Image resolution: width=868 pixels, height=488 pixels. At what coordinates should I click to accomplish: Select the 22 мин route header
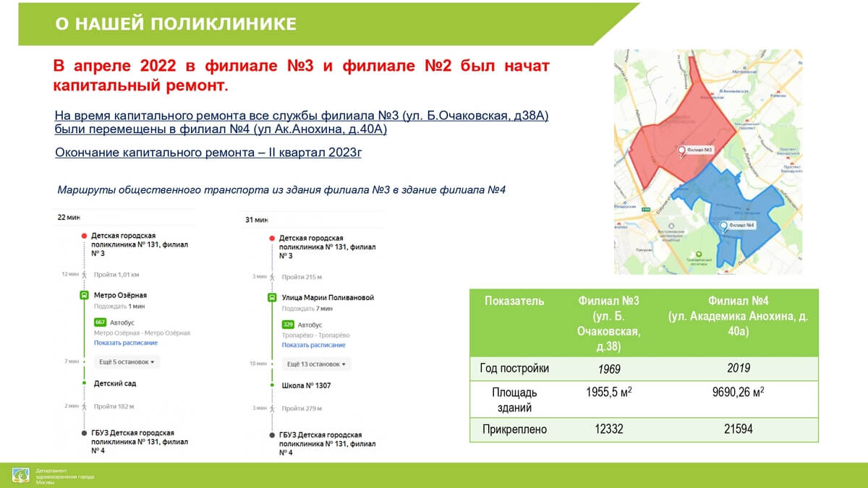tap(69, 217)
